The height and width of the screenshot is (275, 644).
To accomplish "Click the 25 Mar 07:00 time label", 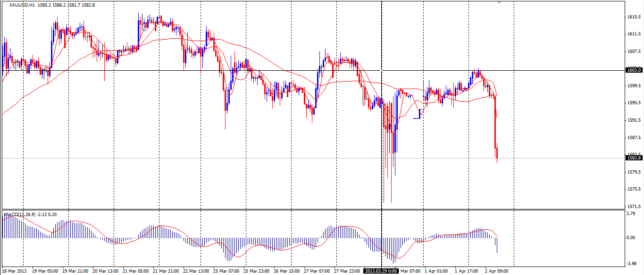I will (x=226, y=271).
